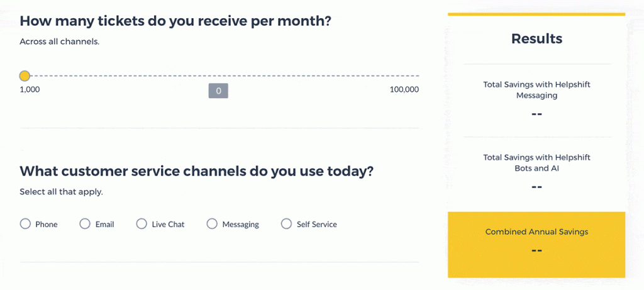Viewport: 644px width, 290px height.
Task: Select the Phone channel option
Action: [x=25, y=224]
